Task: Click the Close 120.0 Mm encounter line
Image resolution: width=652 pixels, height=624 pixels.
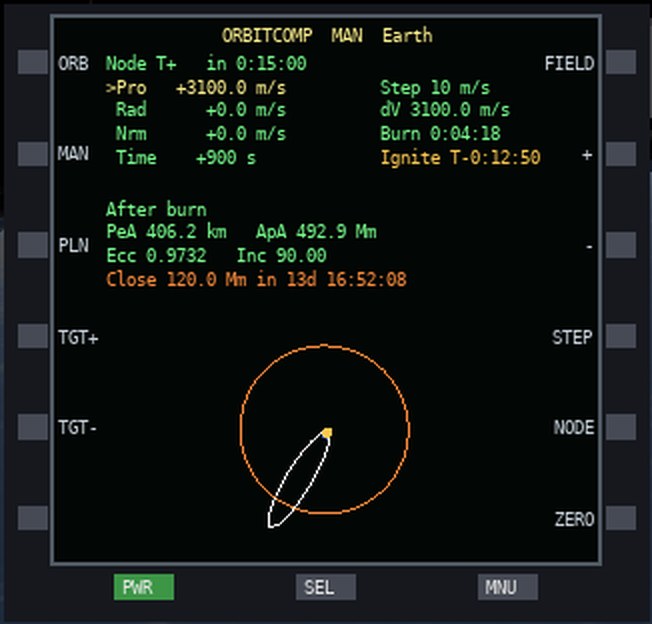Action: click(x=256, y=279)
